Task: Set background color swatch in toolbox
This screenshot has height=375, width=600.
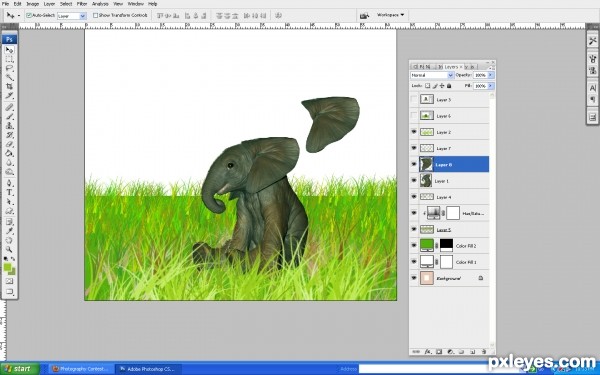Action: tap(13, 272)
